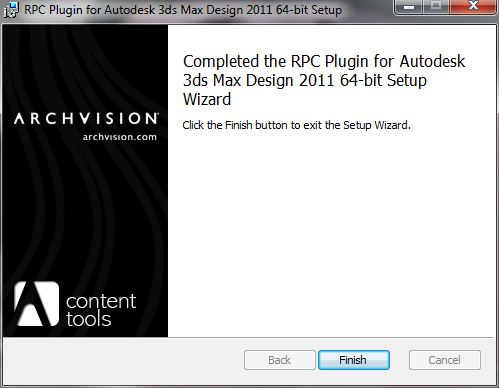This screenshot has width=499, height=388.
Task: Click the 'Completed the RPC Plugin' heading
Action: 324,80
